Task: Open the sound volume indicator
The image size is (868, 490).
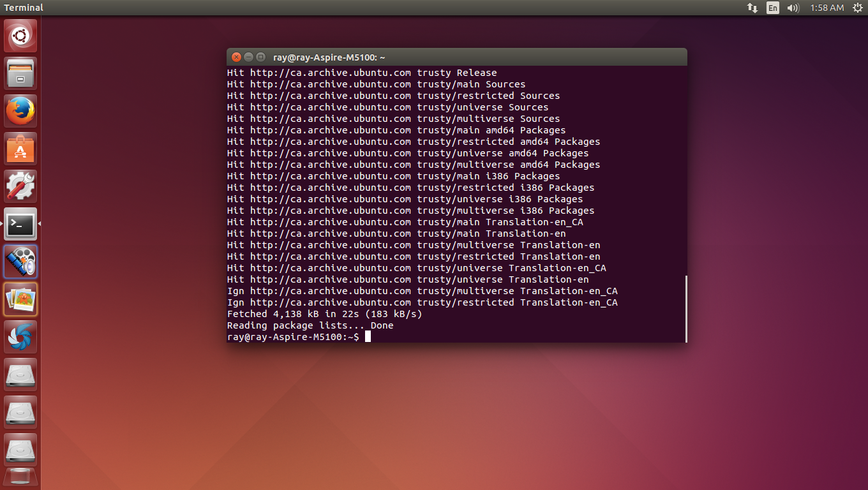Action: tap(793, 8)
